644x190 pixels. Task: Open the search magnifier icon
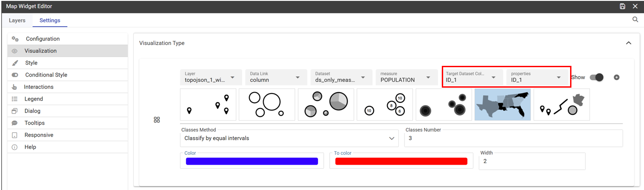click(635, 20)
